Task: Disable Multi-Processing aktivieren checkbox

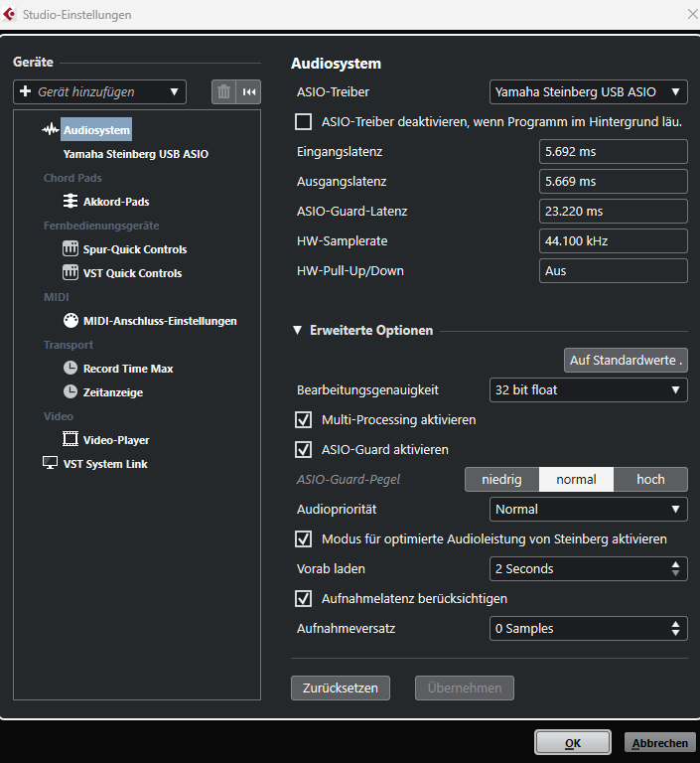Action: tap(305, 419)
